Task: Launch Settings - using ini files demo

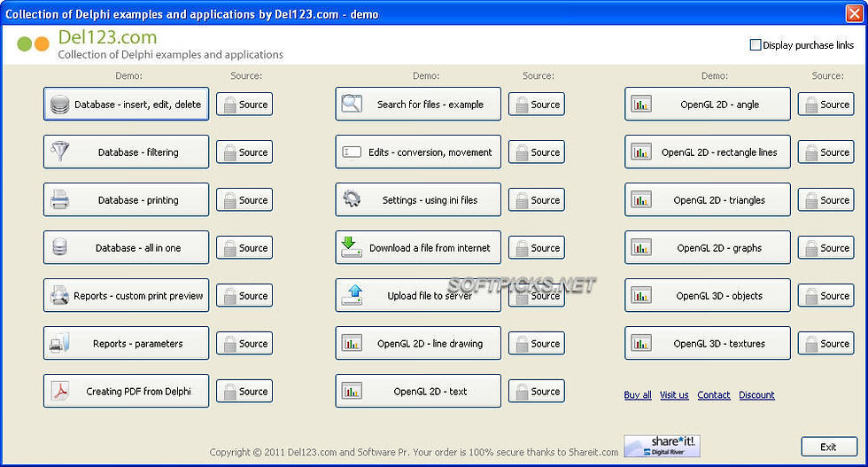Action: [x=418, y=199]
